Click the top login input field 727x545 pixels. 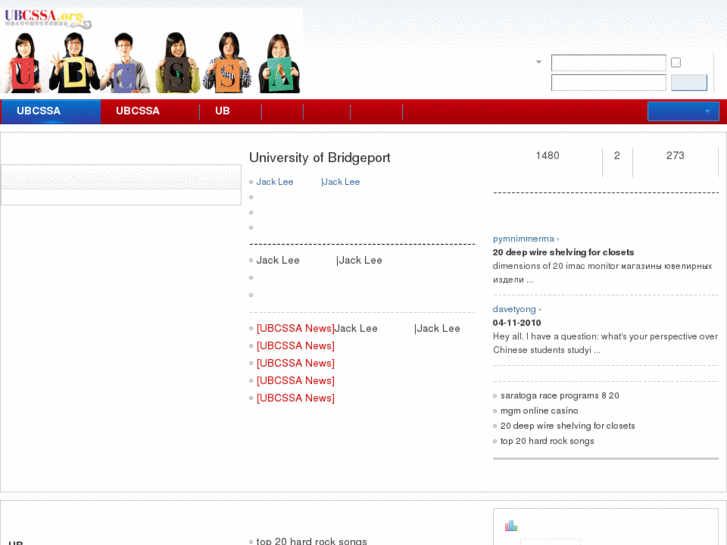(x=608, y=63)
